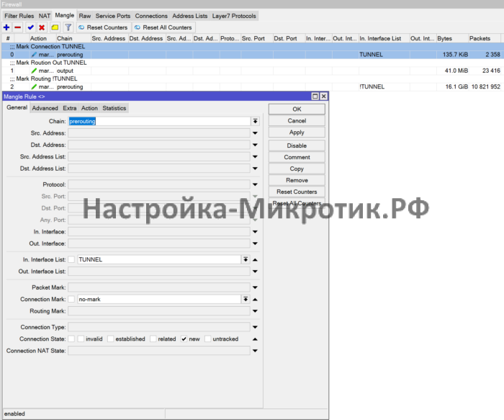Open the Address Lists tab
Image resolution: width=504 pixels, height=420 pixels.
pyautogui.click(x=189, y=16)
